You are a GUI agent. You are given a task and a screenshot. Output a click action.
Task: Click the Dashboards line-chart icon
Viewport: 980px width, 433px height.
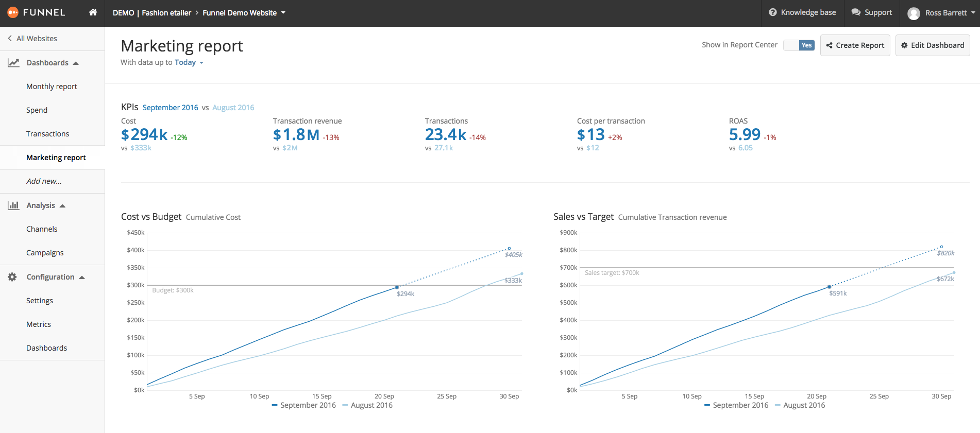click(13, 63)
